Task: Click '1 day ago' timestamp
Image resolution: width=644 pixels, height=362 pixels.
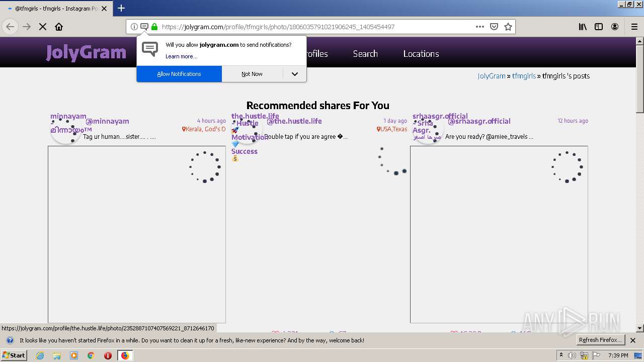Action: [x=395, y=121]
